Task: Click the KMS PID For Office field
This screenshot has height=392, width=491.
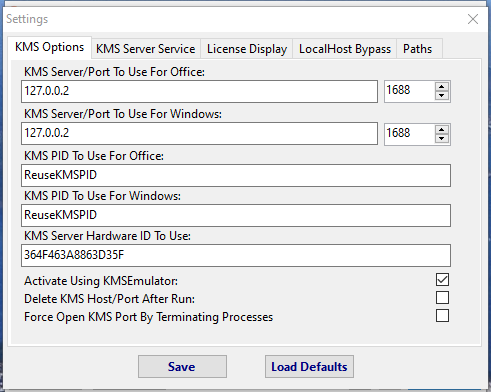Action: [236, 175]
